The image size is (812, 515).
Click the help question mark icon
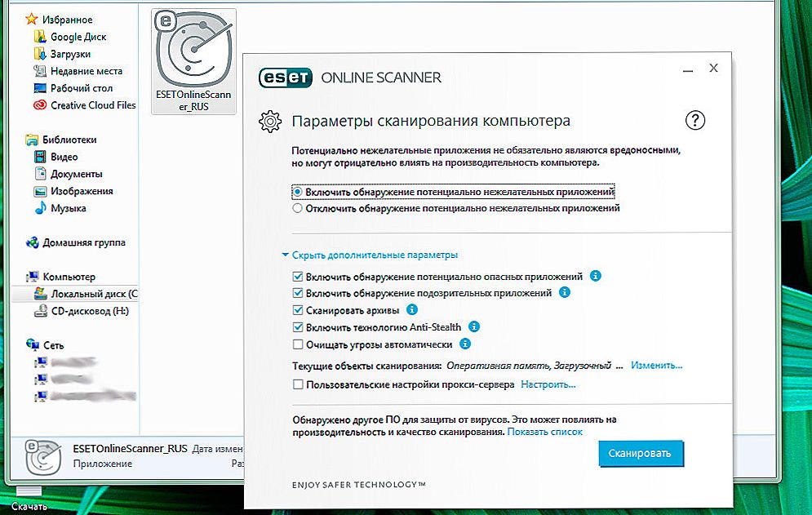pyautogui.click(x=694, y=121)
